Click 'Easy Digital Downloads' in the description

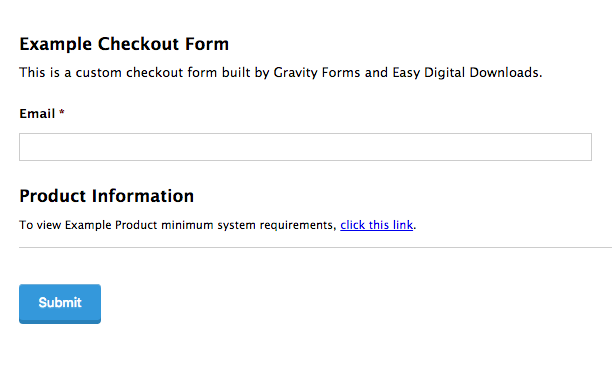coord(467,73)
